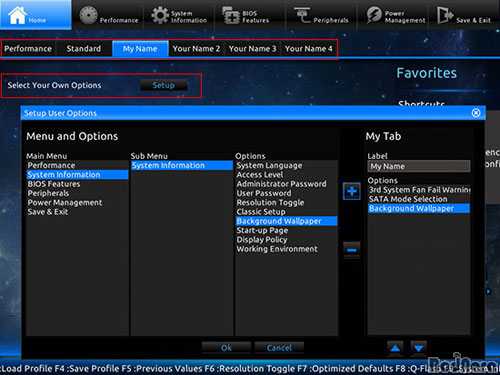Remove option with minus button
Viewport: 500px width, 375px height.
(352, 250)
